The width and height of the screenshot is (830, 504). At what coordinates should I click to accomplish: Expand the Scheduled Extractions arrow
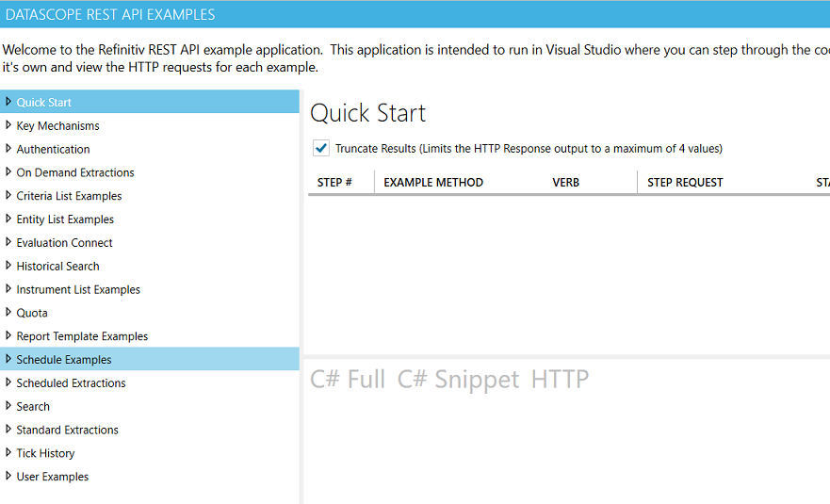coord(8,382)
